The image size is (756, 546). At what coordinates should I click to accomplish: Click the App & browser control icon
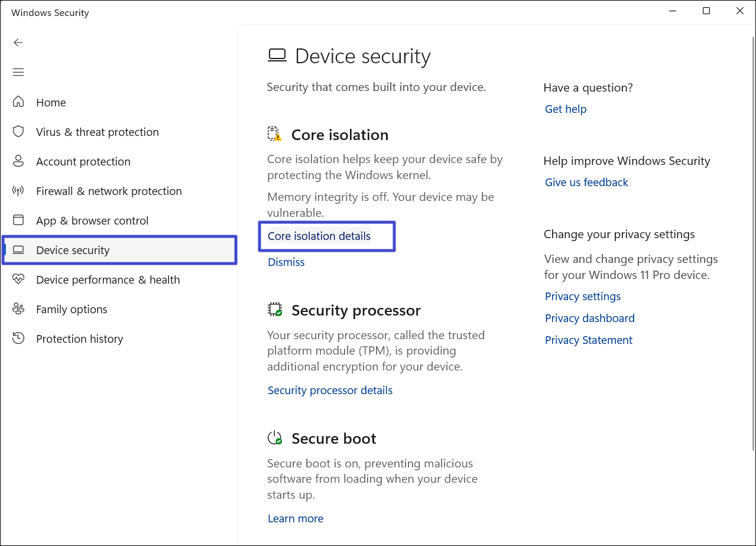click(x=18, y=220)
